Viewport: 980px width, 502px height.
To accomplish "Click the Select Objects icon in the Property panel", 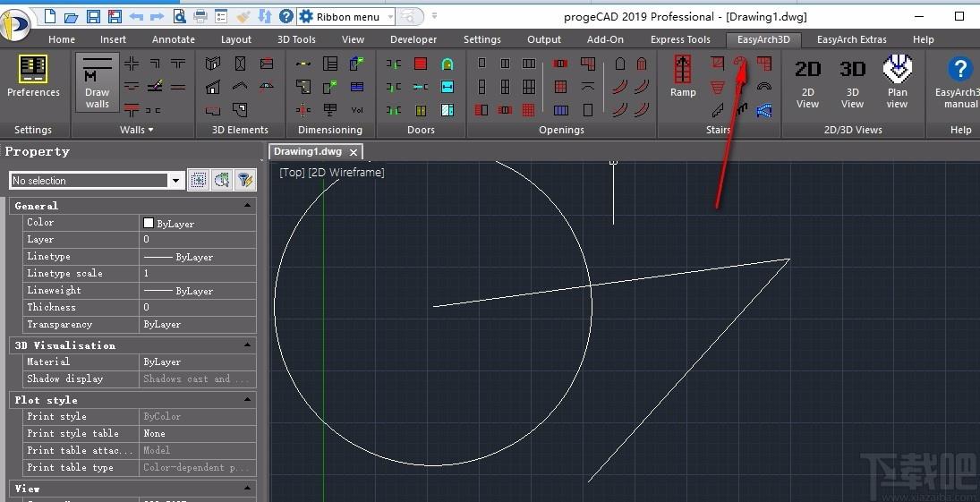I will point(198,180).
